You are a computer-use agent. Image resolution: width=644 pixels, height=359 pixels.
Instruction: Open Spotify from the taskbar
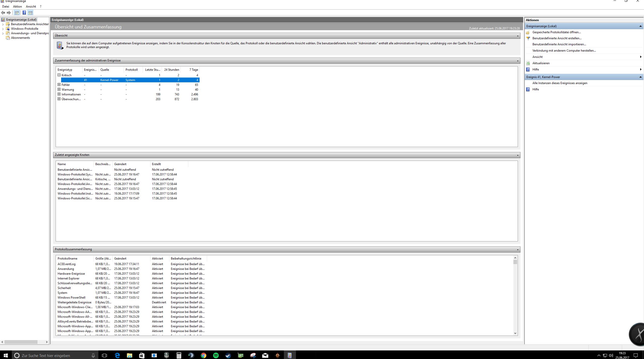coord(216,355)
